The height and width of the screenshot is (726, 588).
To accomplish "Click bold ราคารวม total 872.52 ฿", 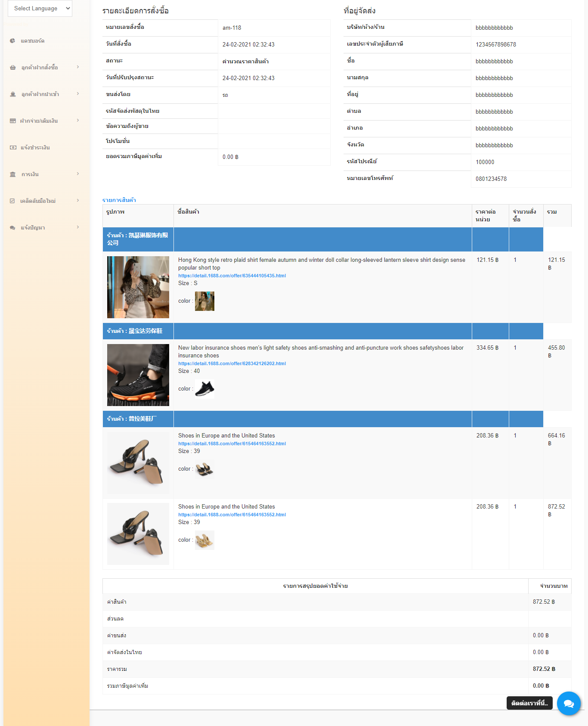I will (544, 669).
